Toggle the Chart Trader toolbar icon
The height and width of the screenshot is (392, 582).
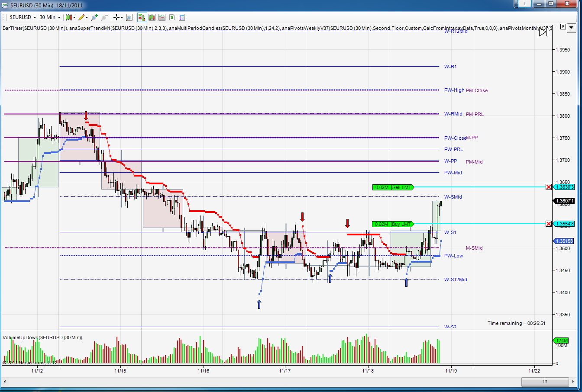pyautogui.click(x=142, y=17)
